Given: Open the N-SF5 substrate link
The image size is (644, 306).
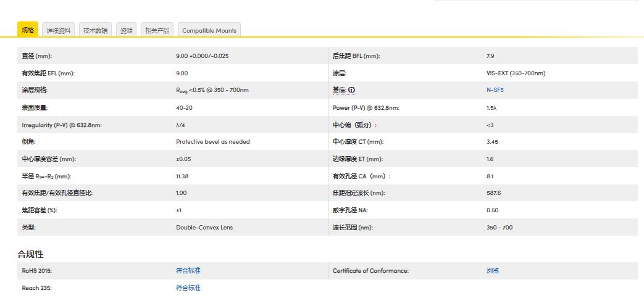Looking at the screenshot, I should click(495, 90).
